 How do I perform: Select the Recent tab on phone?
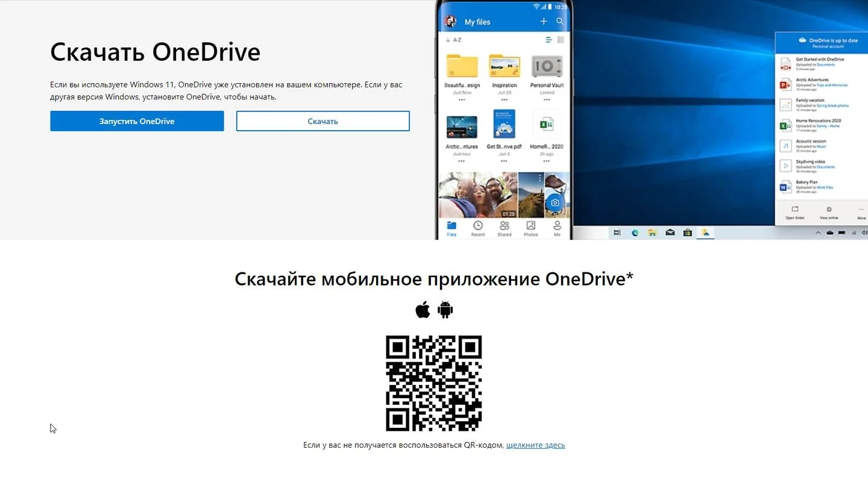[x=478, y=228]
